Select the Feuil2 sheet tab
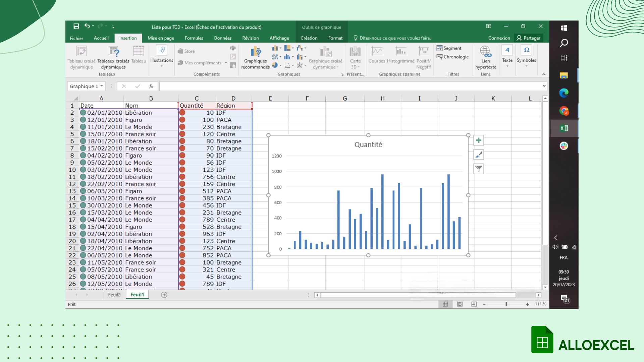 click(x=114, y=294)
